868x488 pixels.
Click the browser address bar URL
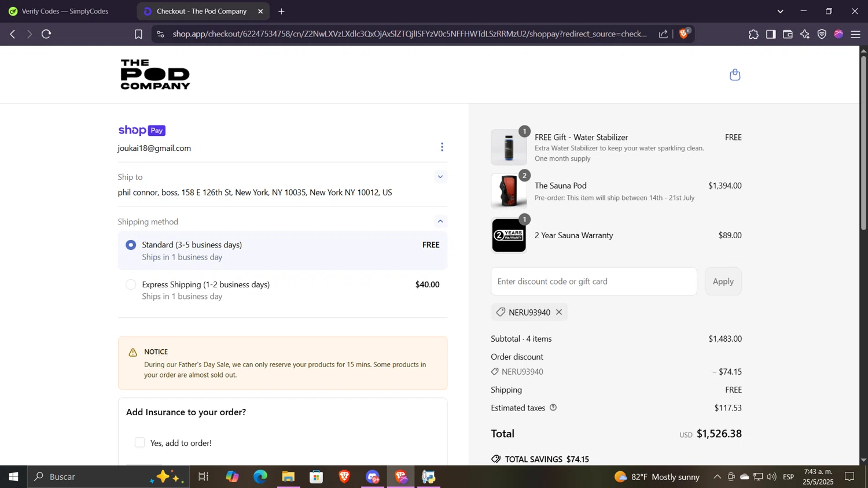(x=410, y=34)
